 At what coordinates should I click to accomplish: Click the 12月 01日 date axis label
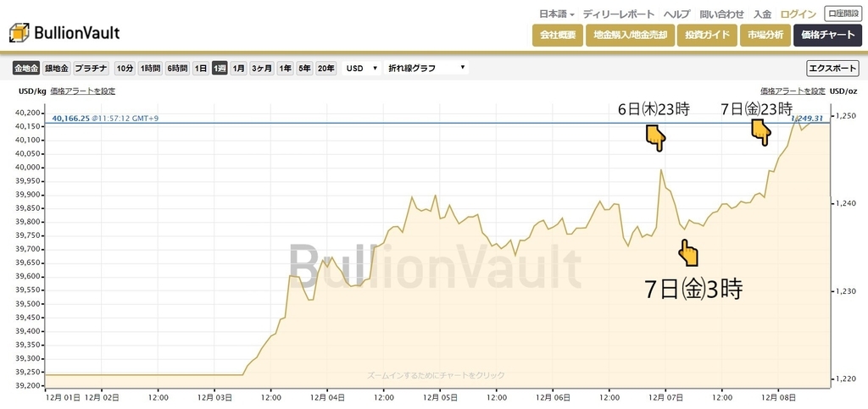click(x=63, y=397)
